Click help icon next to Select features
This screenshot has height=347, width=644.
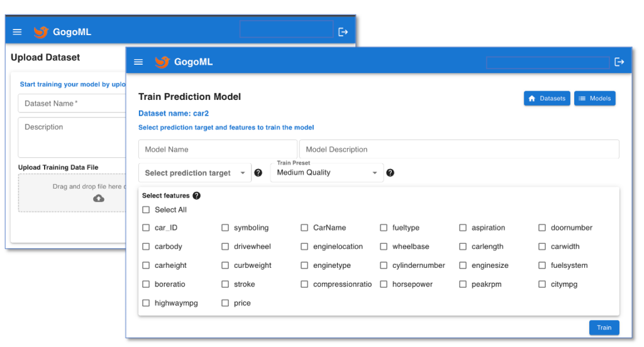click(x=196, y=196)
